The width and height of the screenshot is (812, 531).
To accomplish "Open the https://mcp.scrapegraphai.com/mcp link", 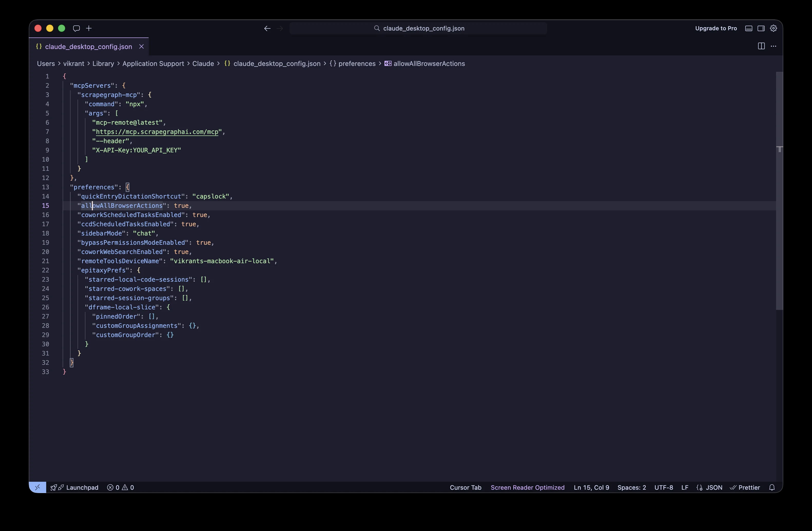I will point(157,132).
